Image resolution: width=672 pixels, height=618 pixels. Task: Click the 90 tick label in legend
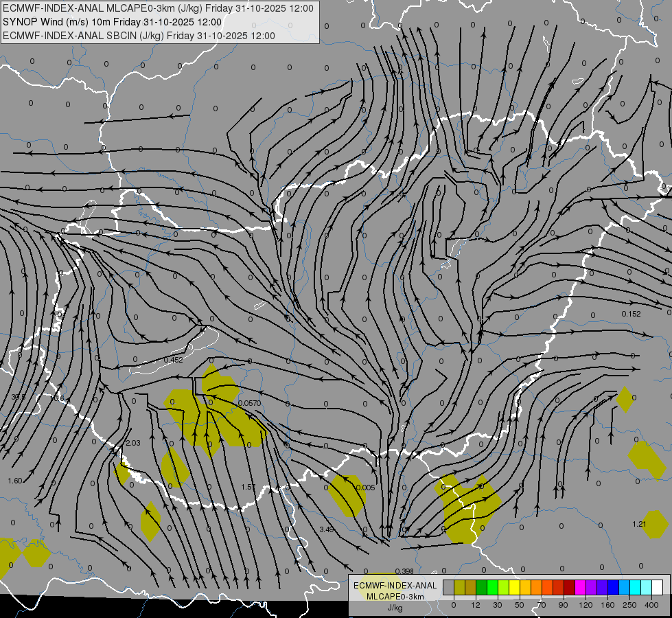(563, 605)
